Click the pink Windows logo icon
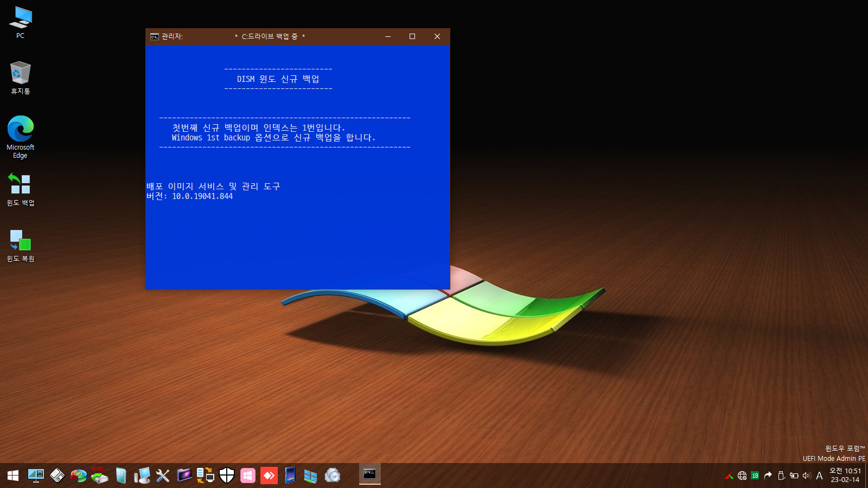 coord(248,476)
